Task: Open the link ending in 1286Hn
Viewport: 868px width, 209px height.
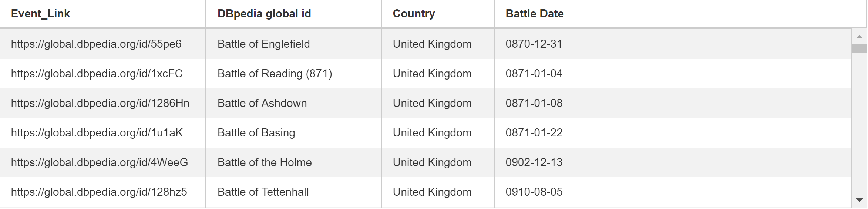Action: pyautogui.click(x=100, y=103)
